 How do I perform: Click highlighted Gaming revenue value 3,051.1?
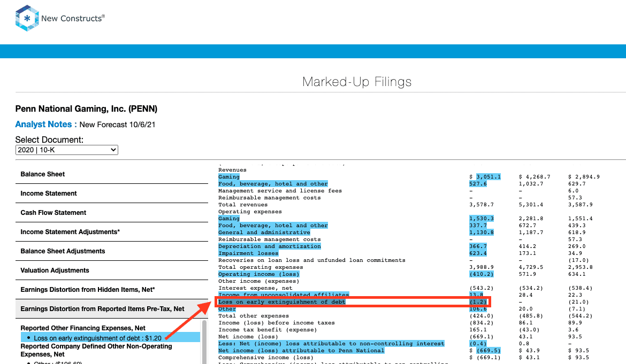tap(488, 177)
